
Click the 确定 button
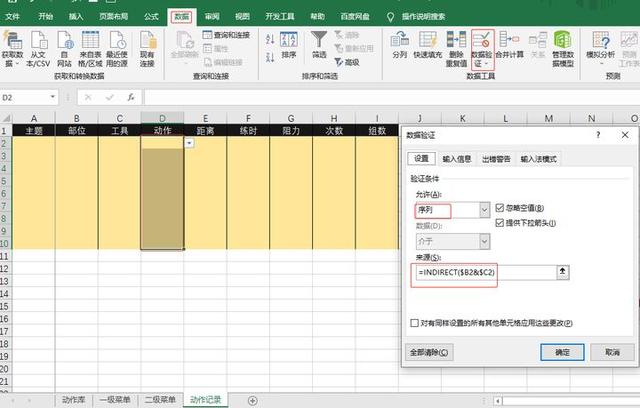coord(561,352)
